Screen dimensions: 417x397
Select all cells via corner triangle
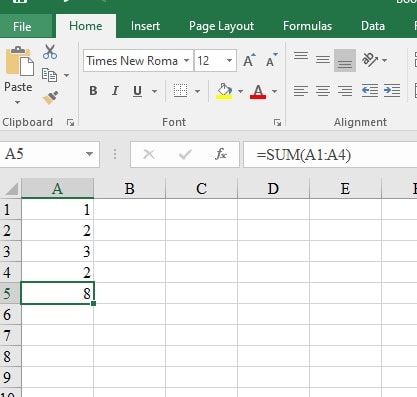(11, 189)
